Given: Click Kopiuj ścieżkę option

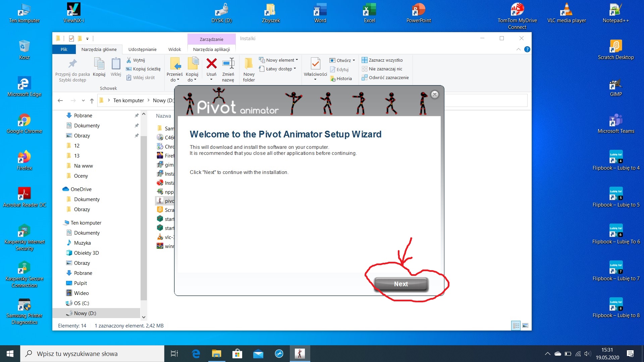Looking at the screenshot, I should coord(143,69).
